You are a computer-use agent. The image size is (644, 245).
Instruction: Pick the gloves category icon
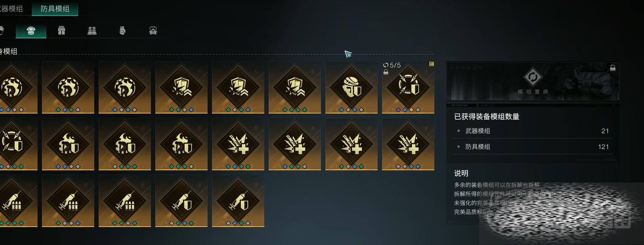(122, 30)
